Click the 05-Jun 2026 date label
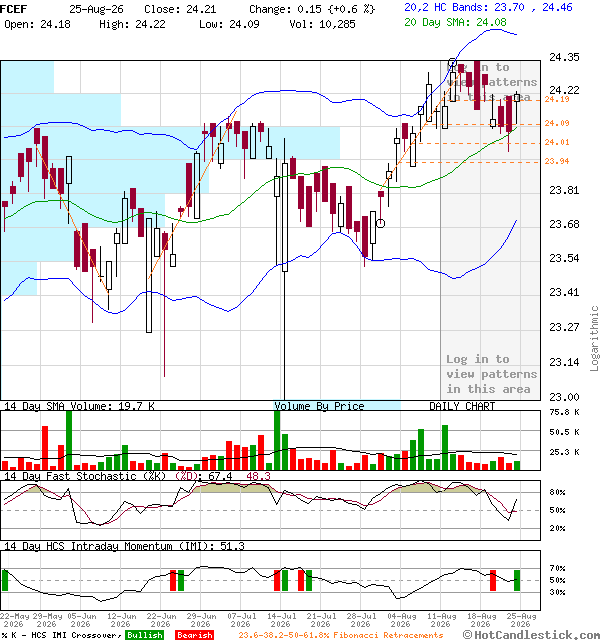Screen dimensions: 600x640 point(81,620)
